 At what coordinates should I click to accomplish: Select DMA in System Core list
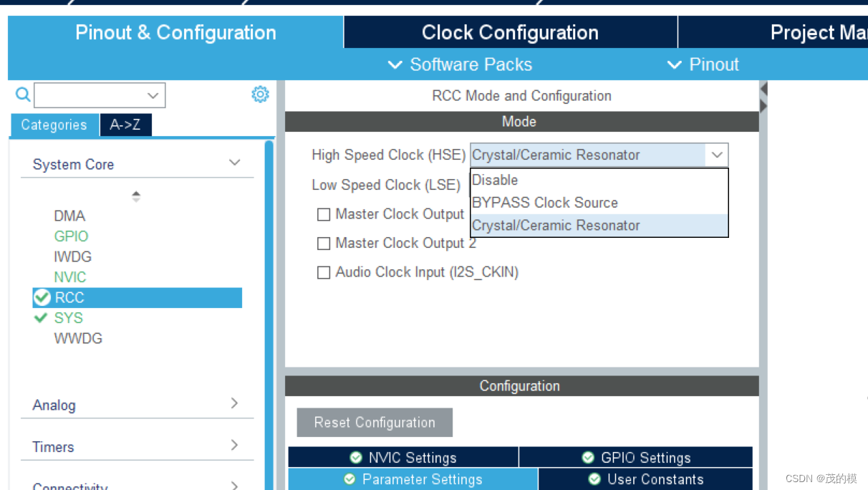click(x=69, y=216)
